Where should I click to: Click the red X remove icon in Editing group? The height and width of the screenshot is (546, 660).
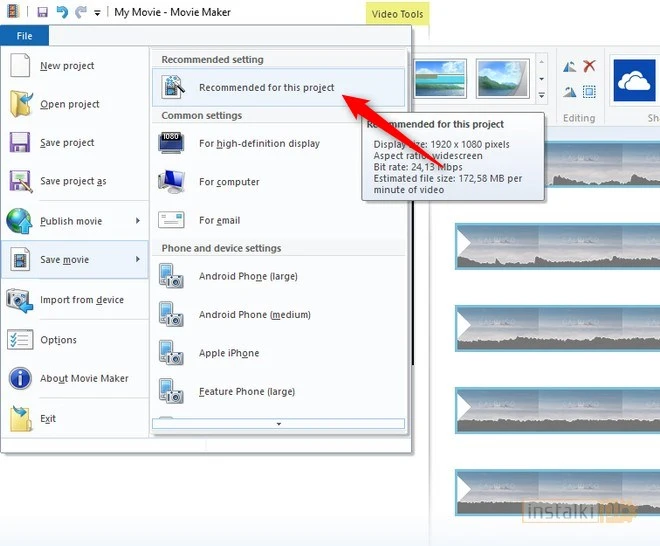pos(589,67)
